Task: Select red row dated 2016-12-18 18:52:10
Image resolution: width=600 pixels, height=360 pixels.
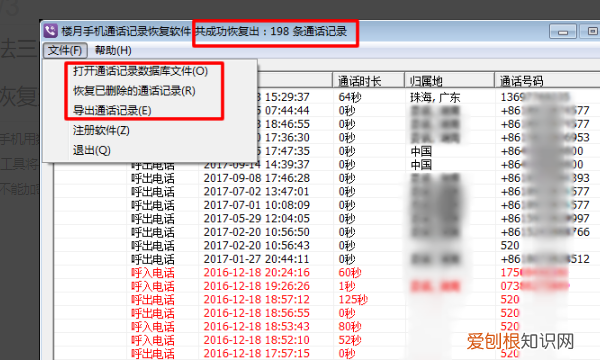Action: (x=327, y=340)
